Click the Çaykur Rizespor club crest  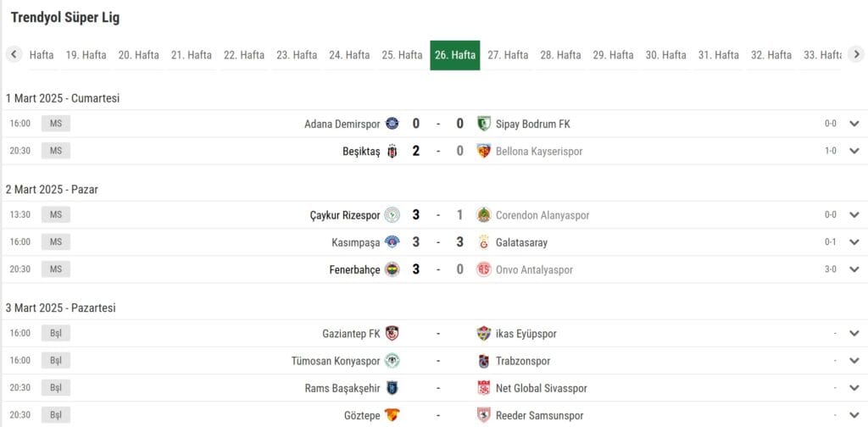[392, 214]
